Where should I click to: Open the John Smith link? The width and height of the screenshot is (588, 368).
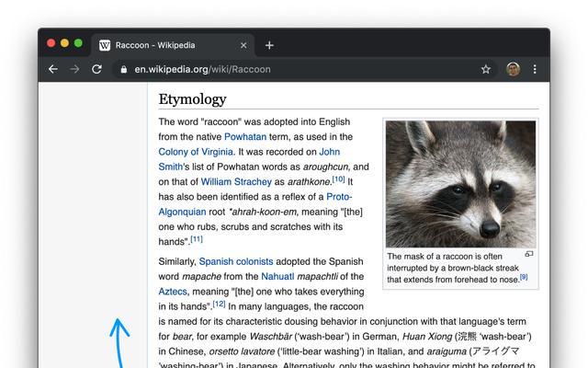(329, 152)
